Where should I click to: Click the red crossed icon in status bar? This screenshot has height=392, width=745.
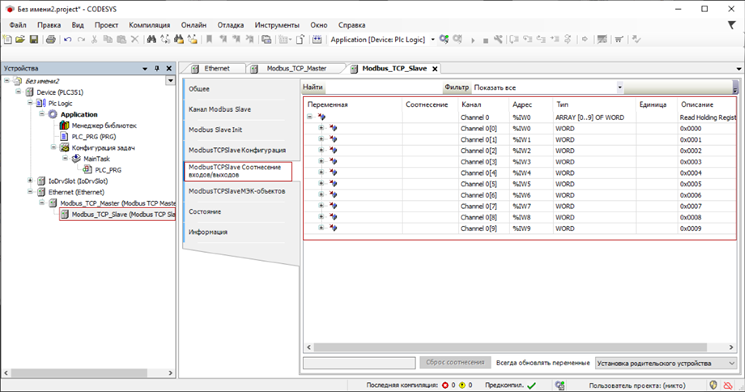click(x=727, y=385)
